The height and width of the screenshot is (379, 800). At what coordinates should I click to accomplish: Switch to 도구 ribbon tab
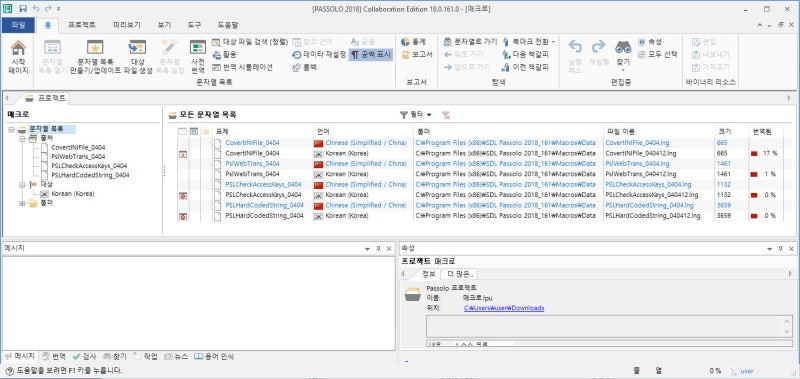(x=194, y=24)
